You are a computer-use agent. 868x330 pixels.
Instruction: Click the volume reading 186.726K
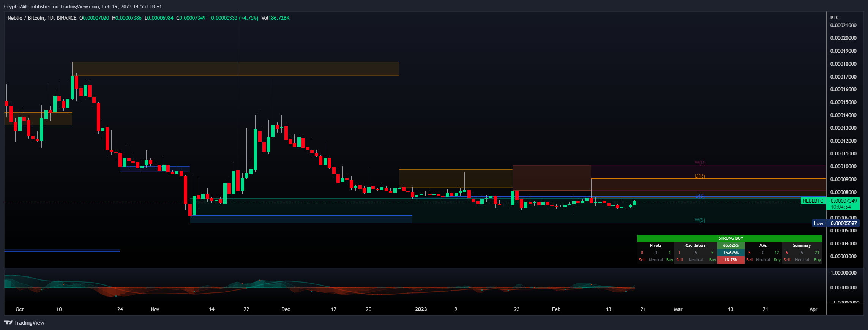coord(279,18)
